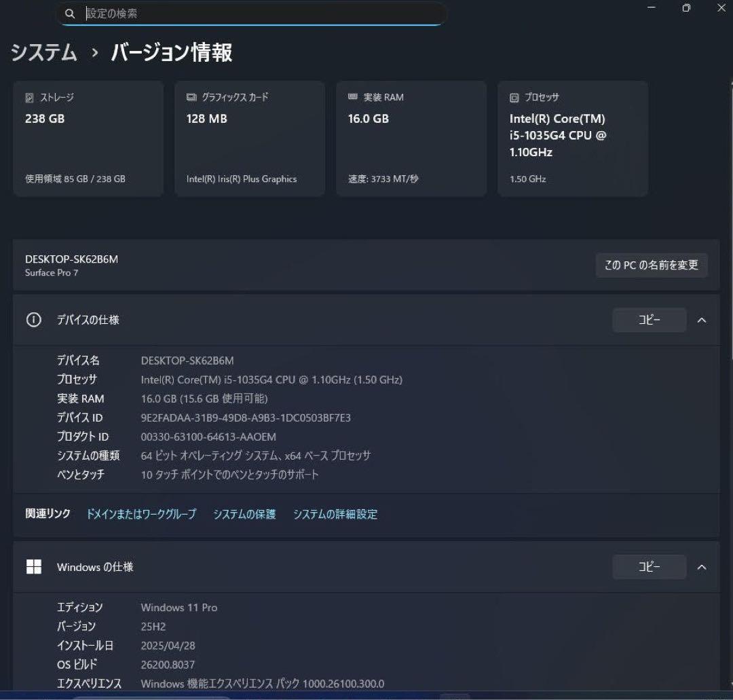The image size is (733, 700).
Task: Rename this PC button
Action: 651,265
